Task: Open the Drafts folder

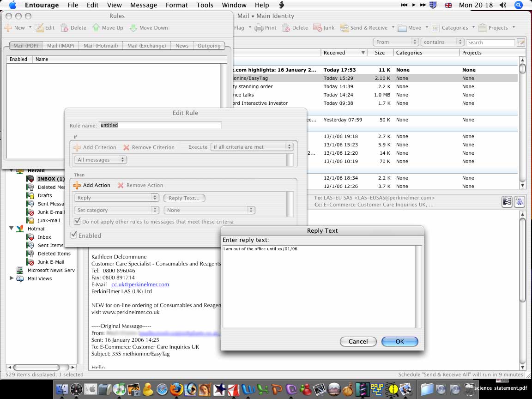Action: (45, 195)
